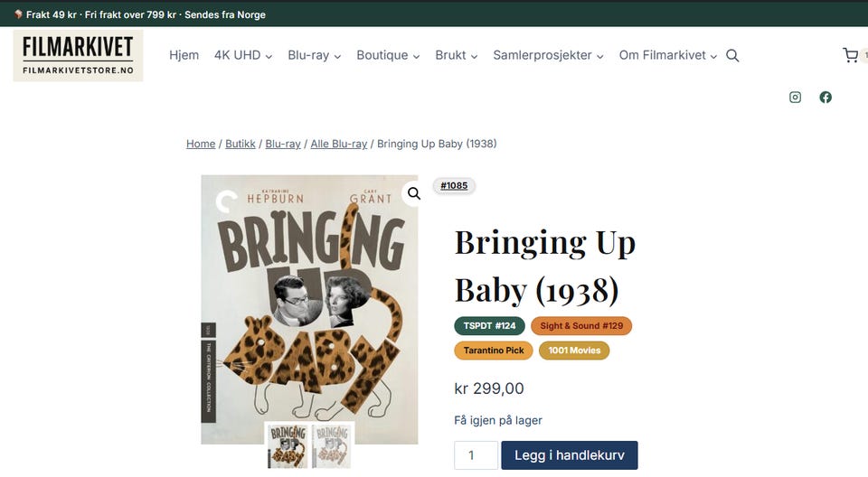Visit the Facebook page icon
This screenshot has height=477, width=868.
pos(826,98)
